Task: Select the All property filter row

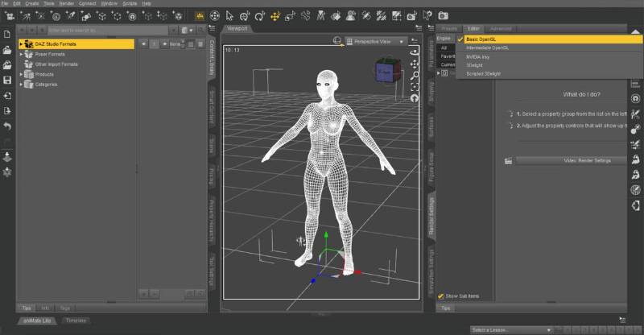Action: [x=446, y=48]
